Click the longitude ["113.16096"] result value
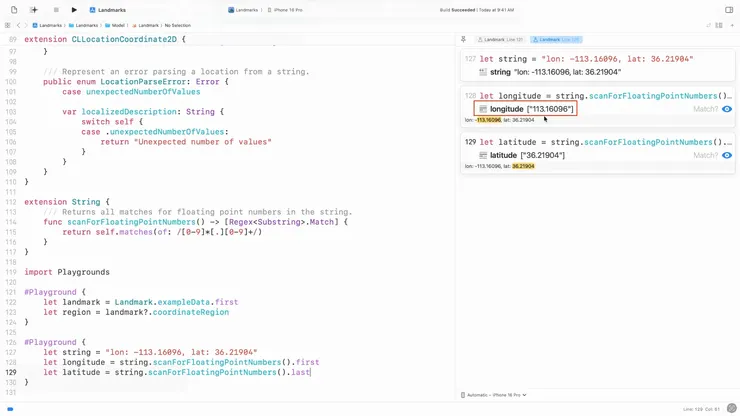740x416 pixels. tap(525, 109)
